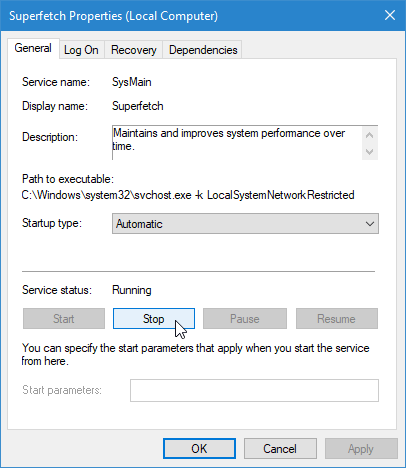
Task: Close the Superfetch Properties dialog
Action: 390,15
